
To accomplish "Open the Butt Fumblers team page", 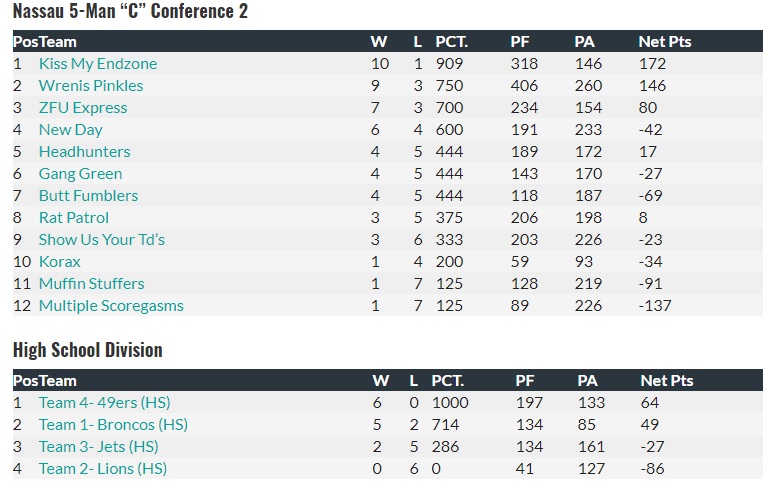I will click(88, 196).
